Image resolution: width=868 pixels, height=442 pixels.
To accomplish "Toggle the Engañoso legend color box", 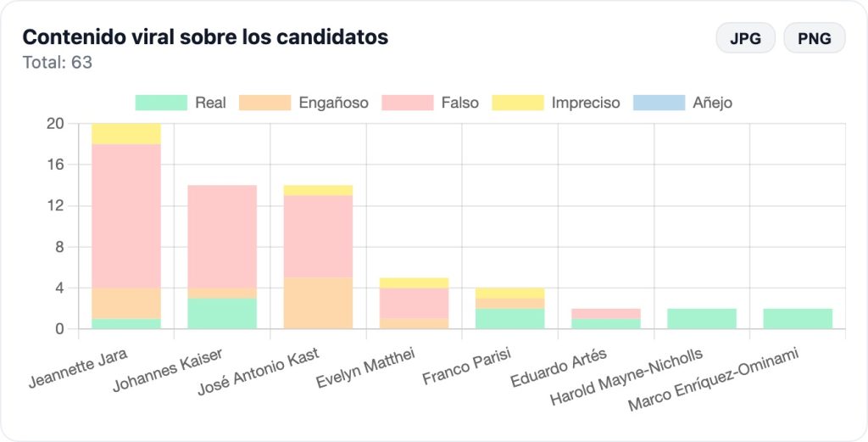I will coord(265,103).
